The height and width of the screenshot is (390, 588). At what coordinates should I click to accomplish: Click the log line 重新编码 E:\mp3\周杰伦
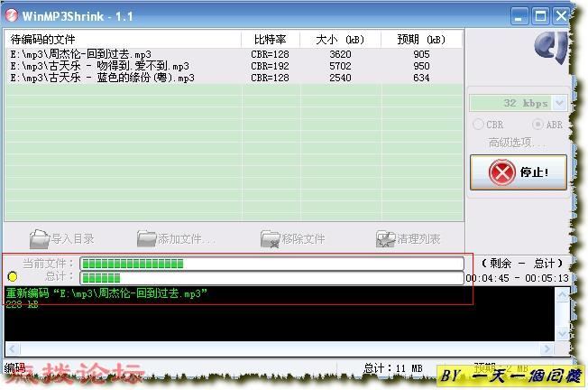point(106,293)
